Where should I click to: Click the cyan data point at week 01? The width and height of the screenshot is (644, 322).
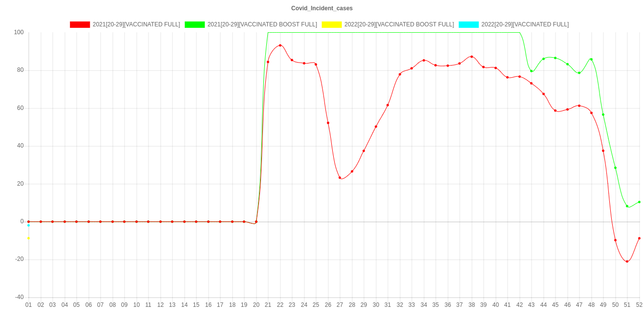[x=28, y=225]
